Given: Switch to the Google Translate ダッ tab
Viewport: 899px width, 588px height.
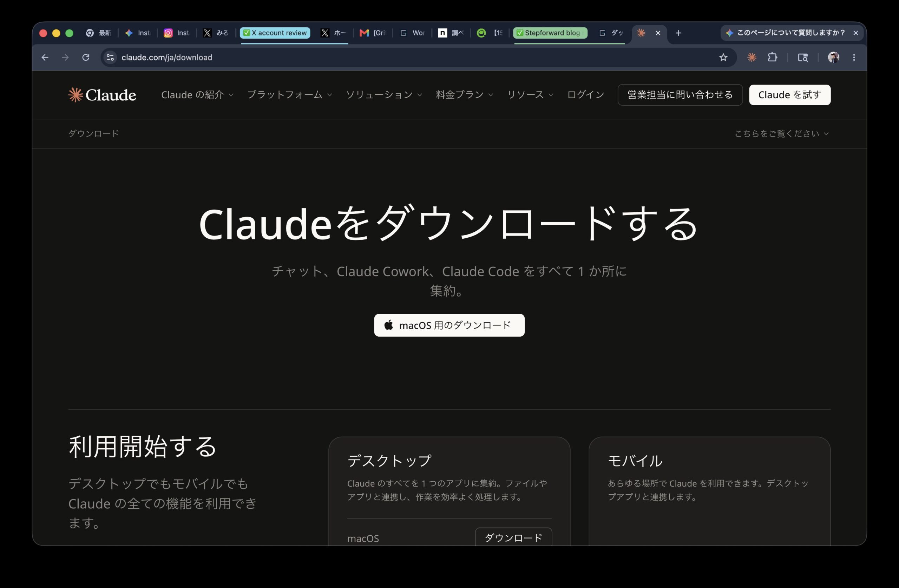Looking at the screenshot, I should click(x=611, y=33).
